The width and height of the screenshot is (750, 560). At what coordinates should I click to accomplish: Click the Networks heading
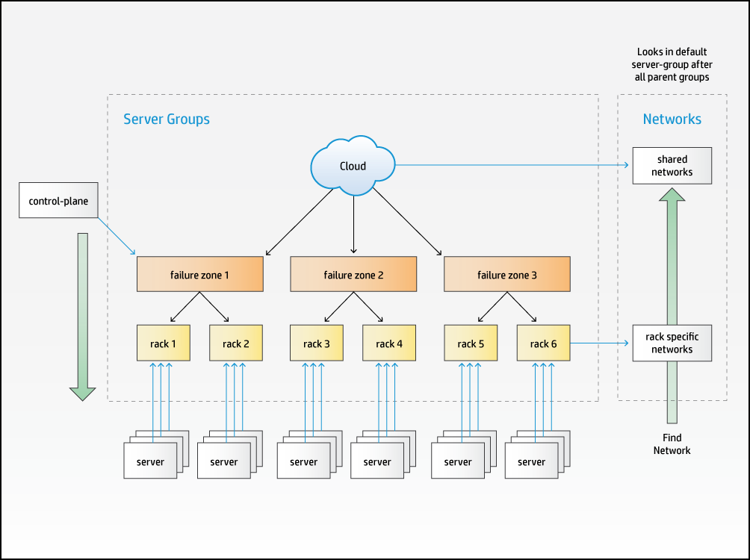click(672, 119)
